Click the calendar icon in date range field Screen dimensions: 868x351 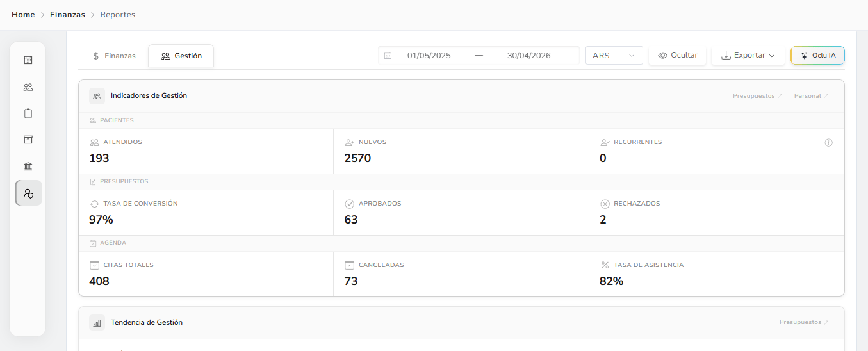[x=388, y=56]
